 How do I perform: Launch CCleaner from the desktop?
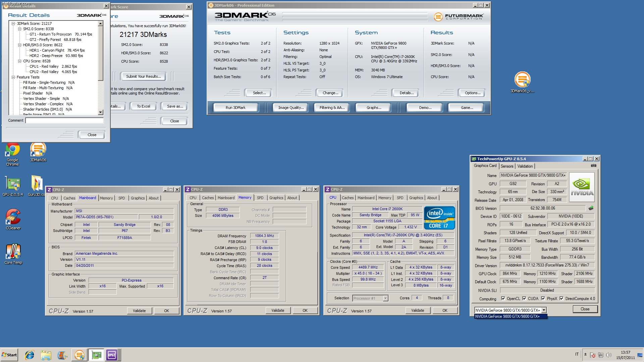13,220
